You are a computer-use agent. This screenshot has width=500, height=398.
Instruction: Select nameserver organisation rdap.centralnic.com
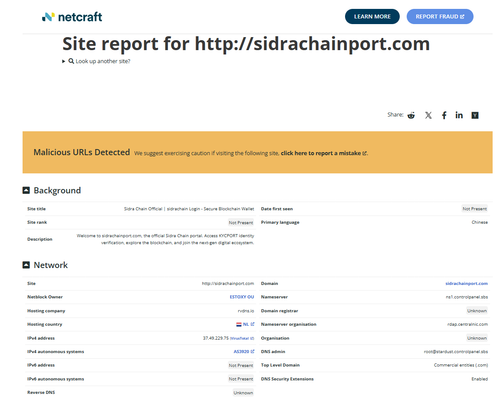click(x=467, y=324)
